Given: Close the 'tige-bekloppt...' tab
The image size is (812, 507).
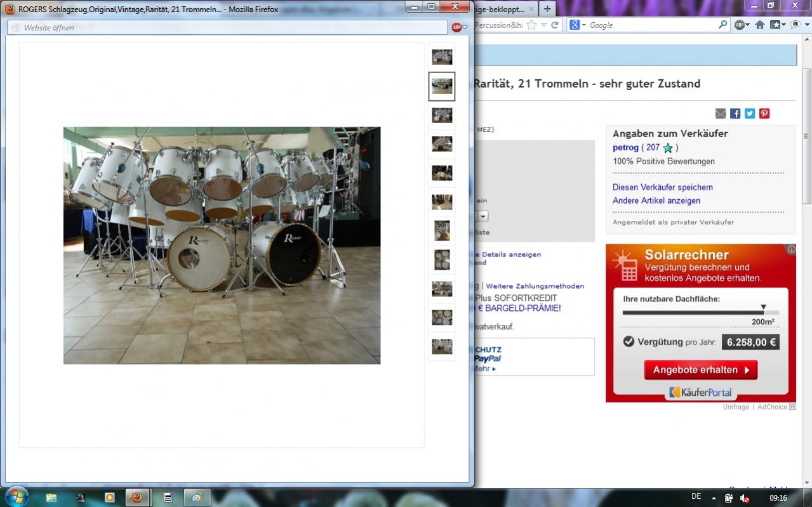Looking at the screenshot, I should coord(531,10).
